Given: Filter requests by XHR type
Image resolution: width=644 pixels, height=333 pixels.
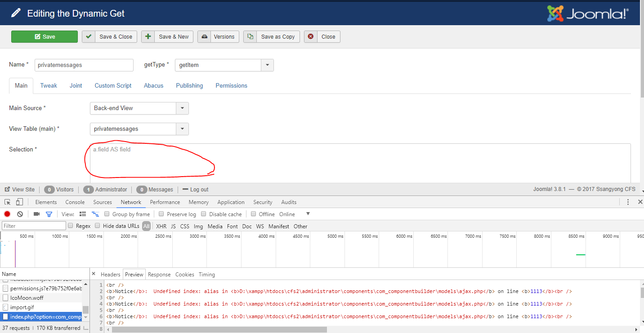Looking at the screenshot, I should pyautogui.click(x=161, y=226).
